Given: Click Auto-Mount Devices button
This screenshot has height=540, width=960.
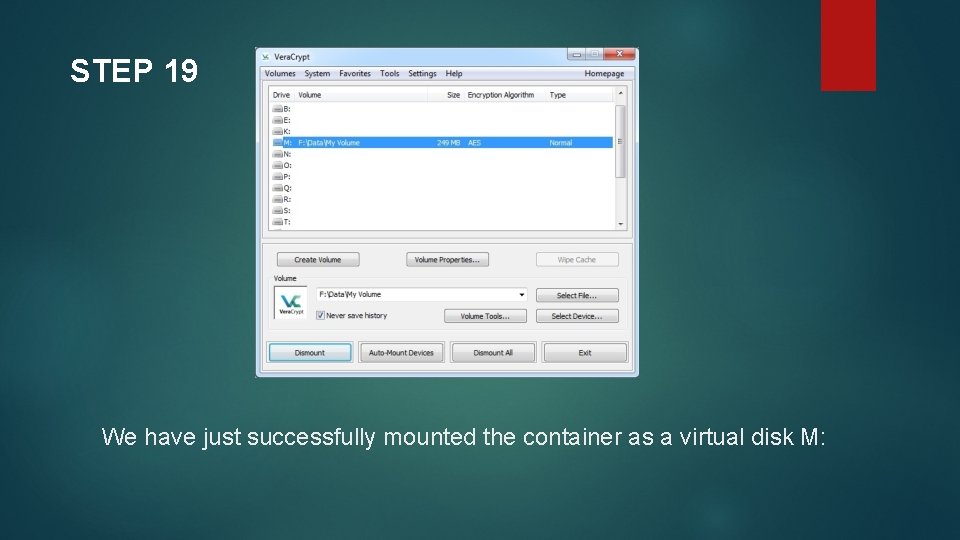Looking at the screenshot, I should point(401,353).
